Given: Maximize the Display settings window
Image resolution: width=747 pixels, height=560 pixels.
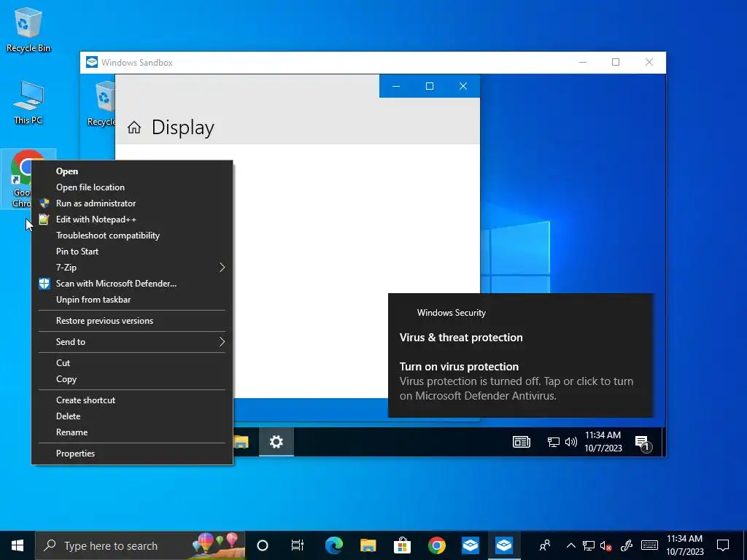Looking at the screenshot, I should point(429,86).
